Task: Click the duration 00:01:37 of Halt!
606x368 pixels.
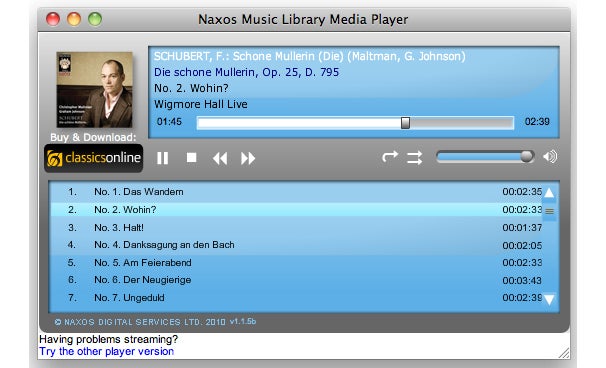Action: [x=522, y=228]
